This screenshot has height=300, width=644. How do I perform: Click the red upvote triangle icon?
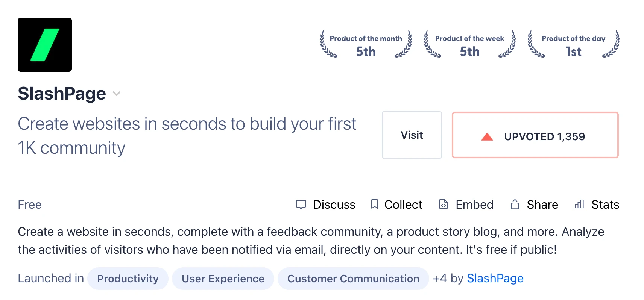487,136
